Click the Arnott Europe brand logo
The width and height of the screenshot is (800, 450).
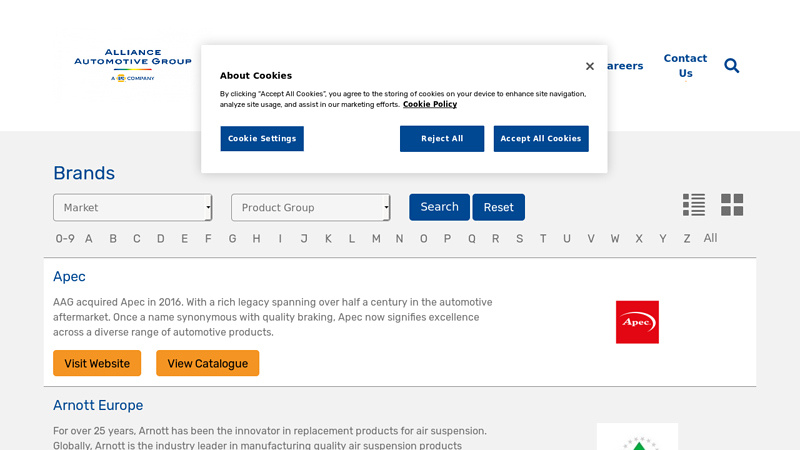click(637, 437)
